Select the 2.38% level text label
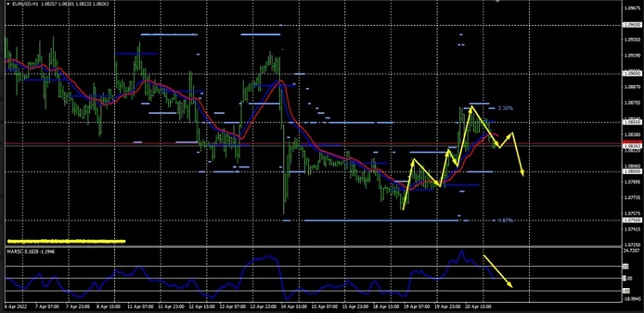 (505, 108)
